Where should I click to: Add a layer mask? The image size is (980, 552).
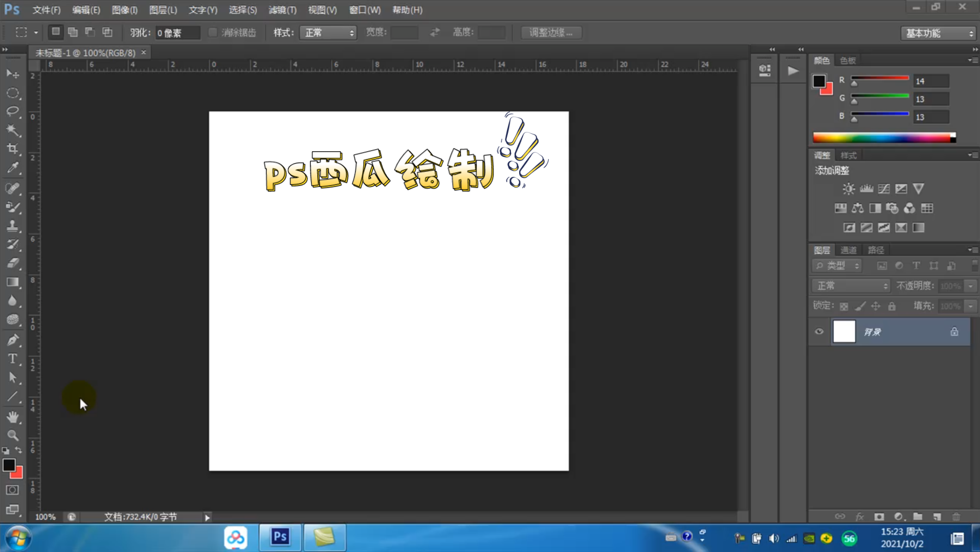[879, 517]
